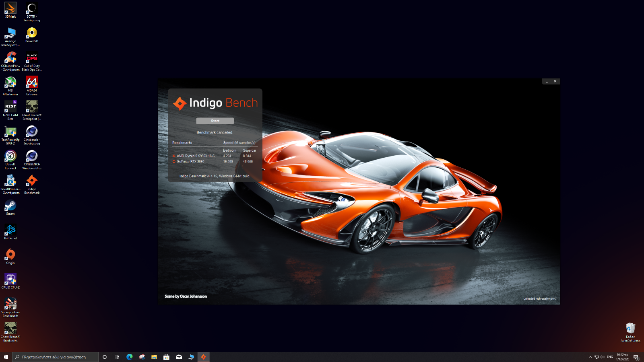This screenshot has height=362, width=644.
Task: Open the Steam desktop shortcut
Action: pyautogui.click(x=10, y=208)
